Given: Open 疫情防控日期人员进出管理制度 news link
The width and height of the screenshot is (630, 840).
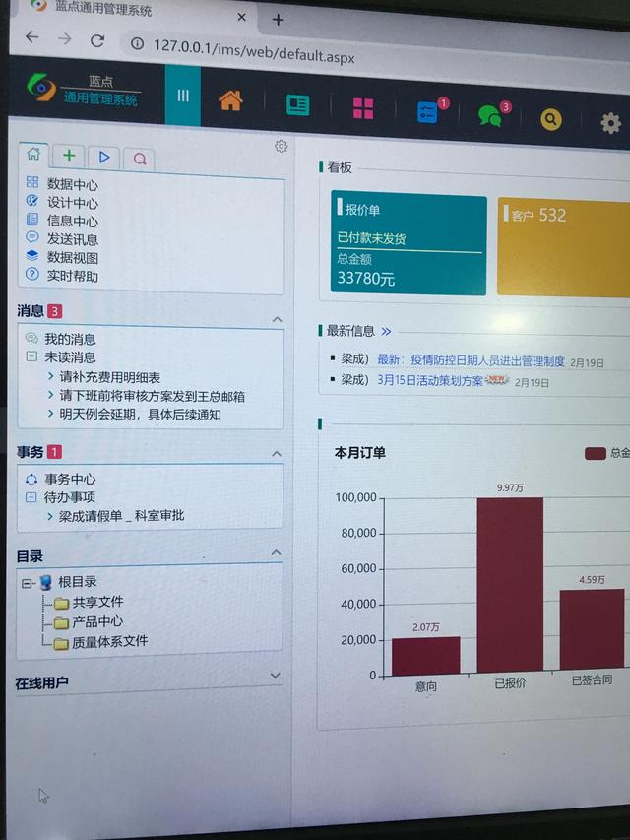Looking at the screenshot, I should click(x=471, y=360).
